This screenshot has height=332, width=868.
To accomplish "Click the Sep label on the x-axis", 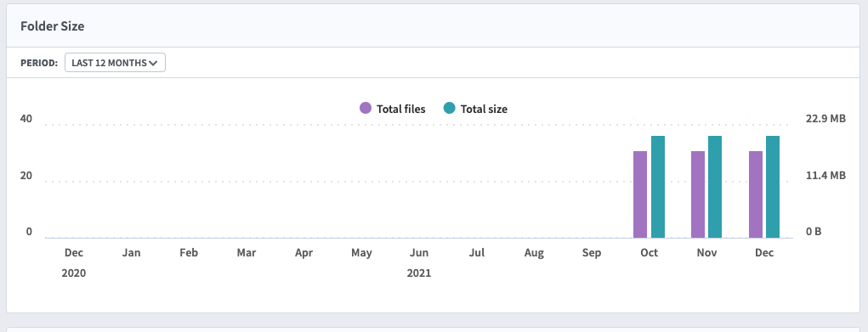I will coord(592,253).
